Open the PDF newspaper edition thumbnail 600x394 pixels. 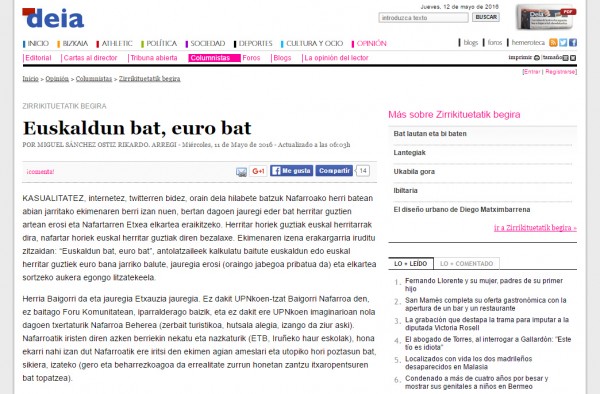pos(546,17)
